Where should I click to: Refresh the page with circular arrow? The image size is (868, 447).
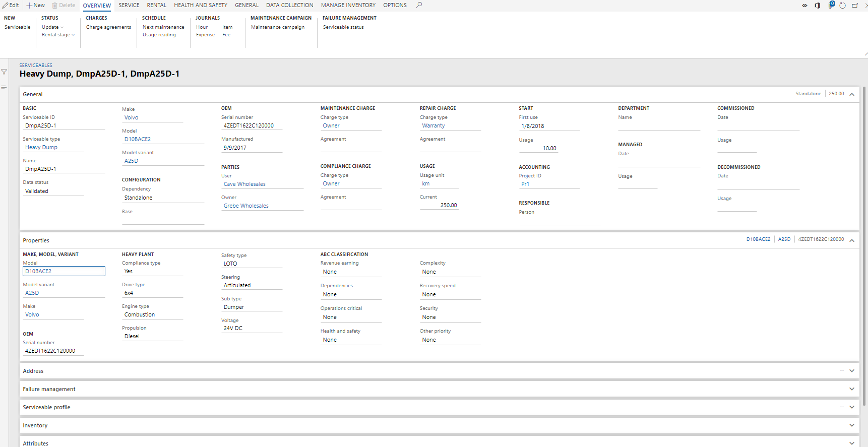pos(842,6)
